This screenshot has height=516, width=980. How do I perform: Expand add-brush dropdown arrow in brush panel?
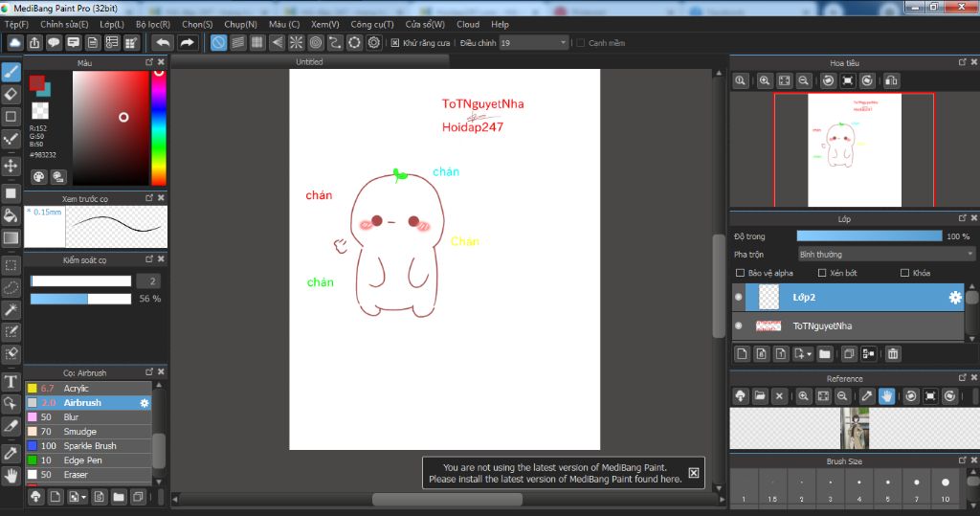(x=84, y=498)
